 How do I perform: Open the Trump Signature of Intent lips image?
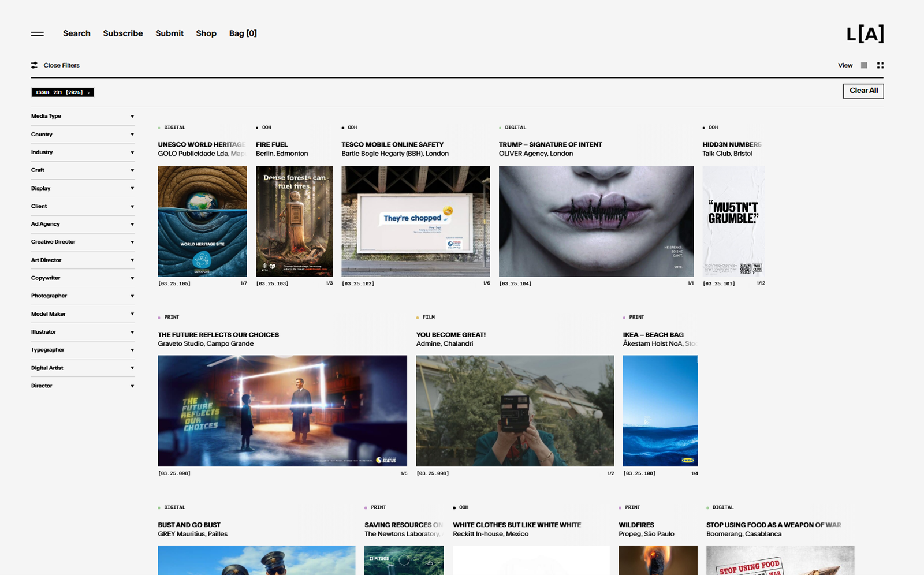596,221
